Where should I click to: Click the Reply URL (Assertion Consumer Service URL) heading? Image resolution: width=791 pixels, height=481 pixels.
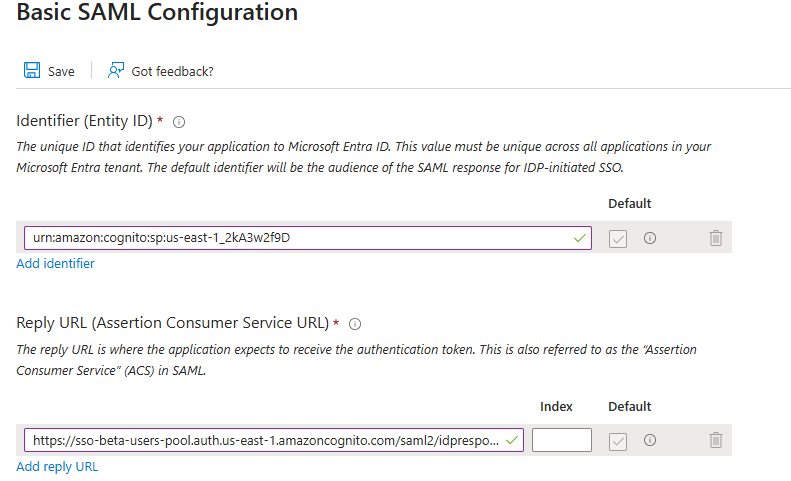tap(173, 323)
